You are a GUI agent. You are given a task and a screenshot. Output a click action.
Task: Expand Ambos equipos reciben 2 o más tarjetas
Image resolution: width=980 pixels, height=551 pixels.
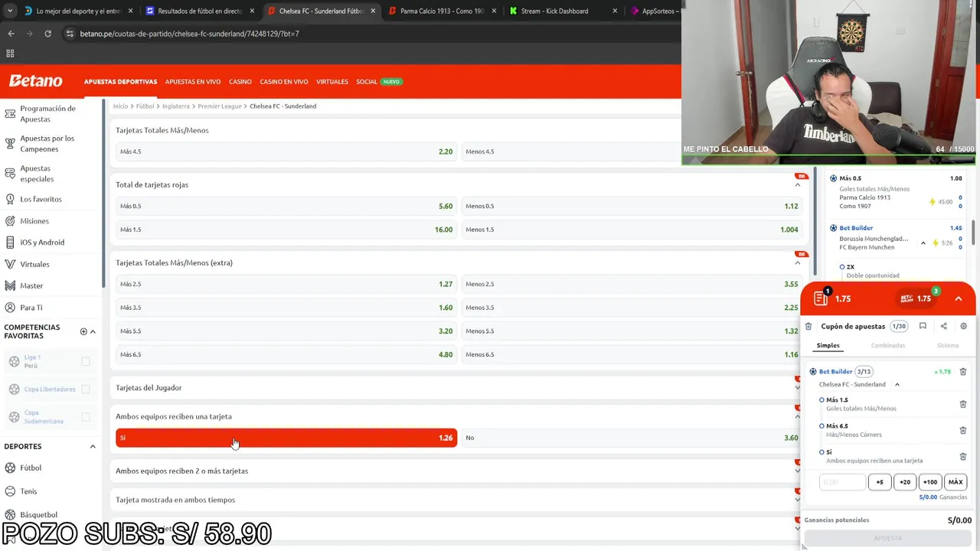(x=797, y=471)
